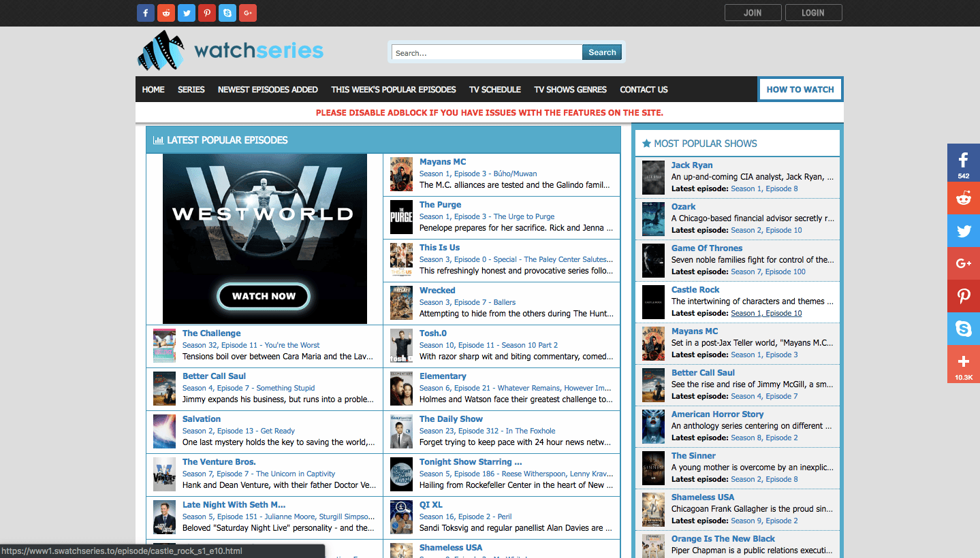Click the Westworld WATCH NOW banner button
This screenshot has height=558, width=980.
(x=264, y=296)
